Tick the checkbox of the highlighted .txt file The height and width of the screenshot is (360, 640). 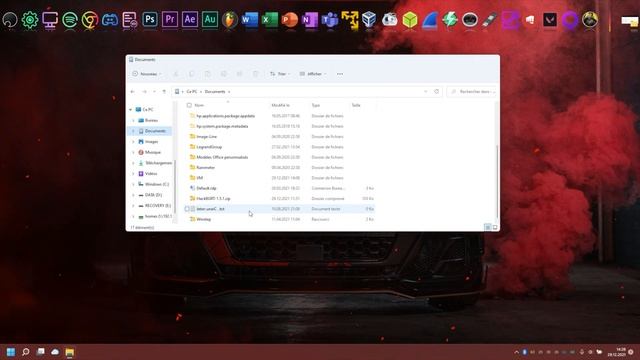tap(187, 209)
